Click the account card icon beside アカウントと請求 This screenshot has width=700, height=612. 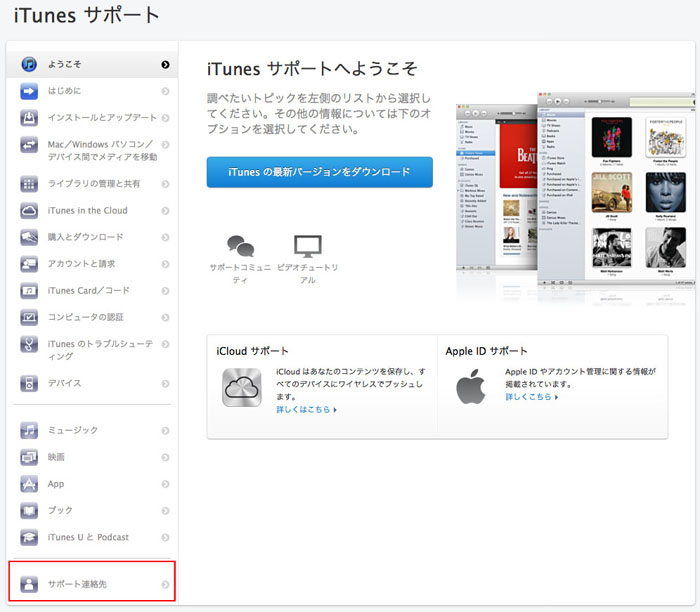[x=29, y=264]
